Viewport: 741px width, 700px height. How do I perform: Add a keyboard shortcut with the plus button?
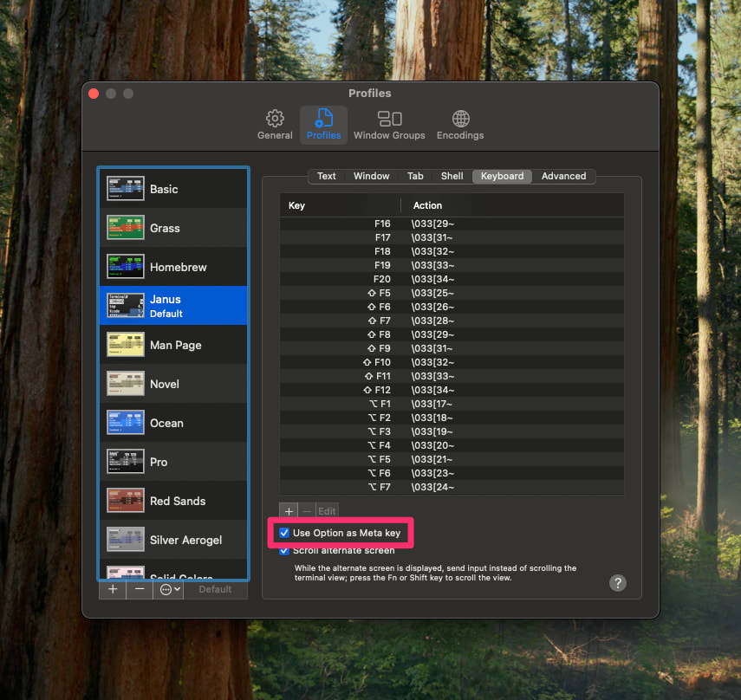pyautogui.click(x=289, y=510)
